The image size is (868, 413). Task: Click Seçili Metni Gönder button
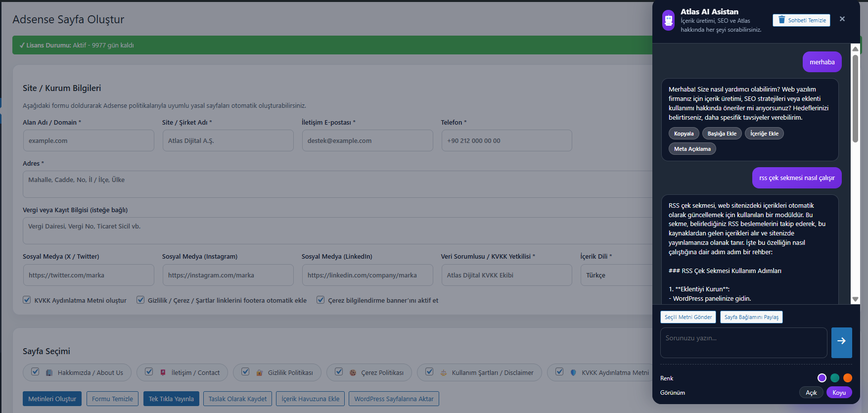[x=688, y=317]
